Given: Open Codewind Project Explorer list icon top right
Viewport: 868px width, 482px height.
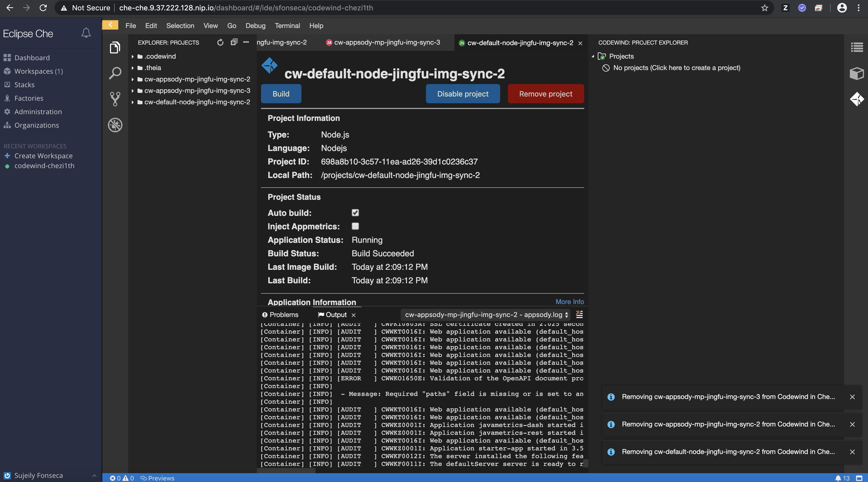Looking at the screenshot, I should pos(857,47).
